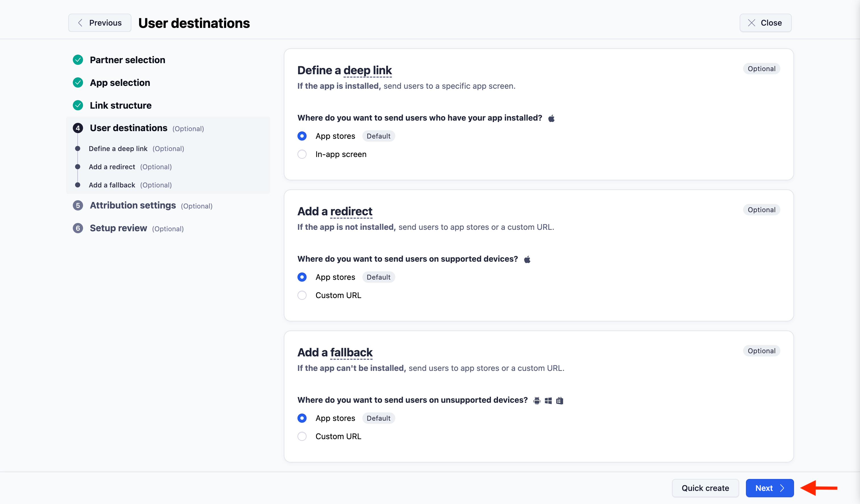Image resolution: width=860 pixels, height=504 pixels.
Task: Click the X icon in the Close button
Action: tap(751, 22)
